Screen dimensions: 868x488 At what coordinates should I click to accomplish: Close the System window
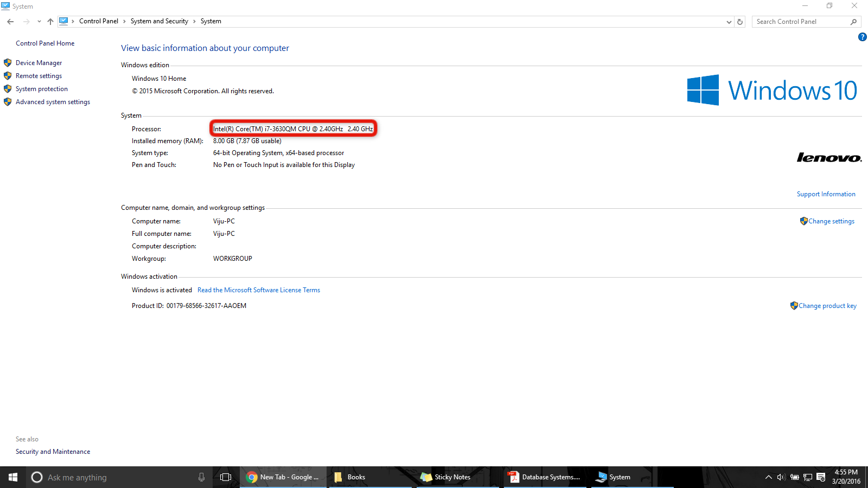click(x=854, y=6)
